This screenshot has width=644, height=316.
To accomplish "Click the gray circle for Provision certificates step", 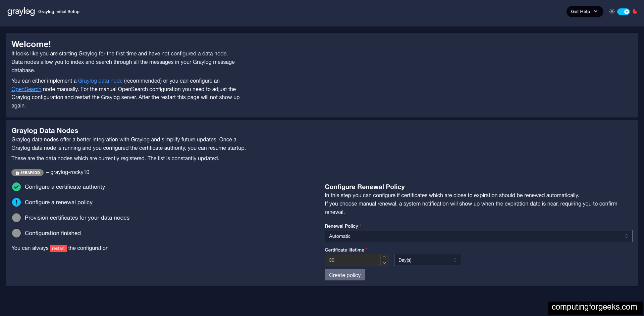I will click(16, 218).
